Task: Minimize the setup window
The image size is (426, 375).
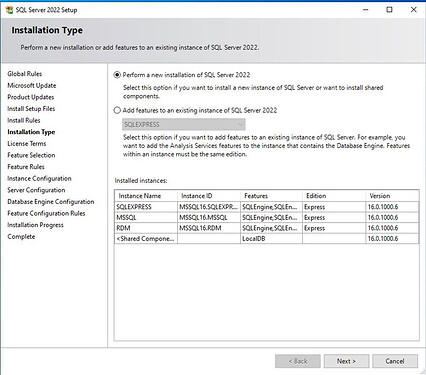Action: click(x=366, y=10)
